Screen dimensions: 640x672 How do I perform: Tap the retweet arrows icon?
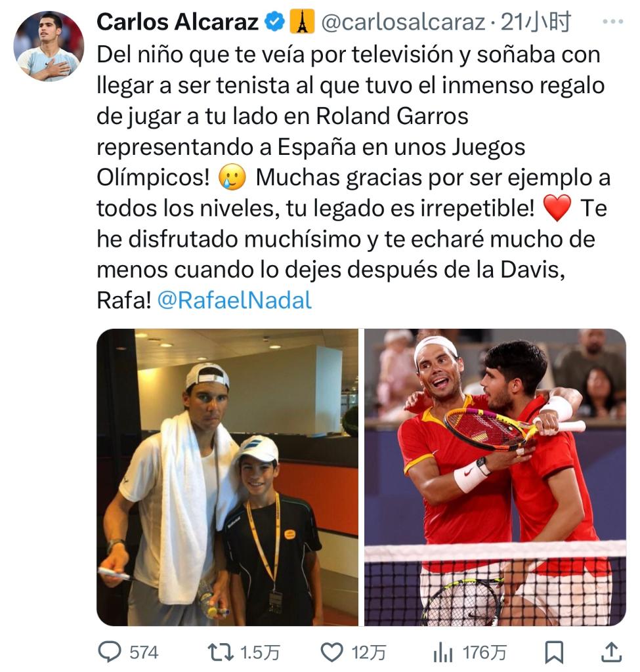pyautogui.click(x=221, y=652)
